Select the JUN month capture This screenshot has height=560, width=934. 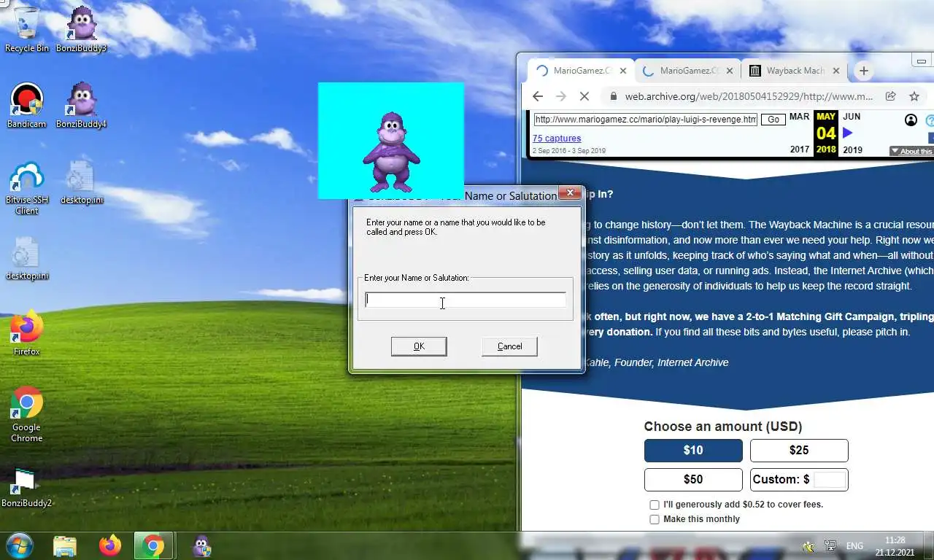click(x=852, y=117)
